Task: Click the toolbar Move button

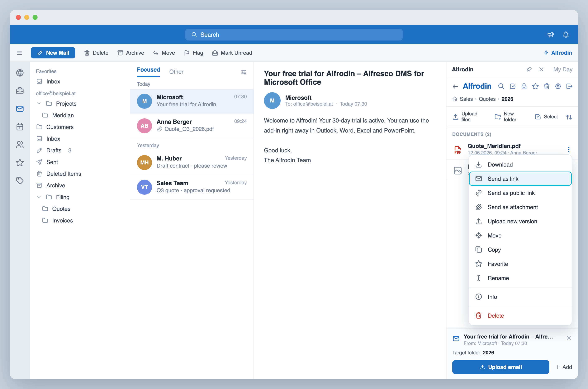Action: tap(164, 53)
